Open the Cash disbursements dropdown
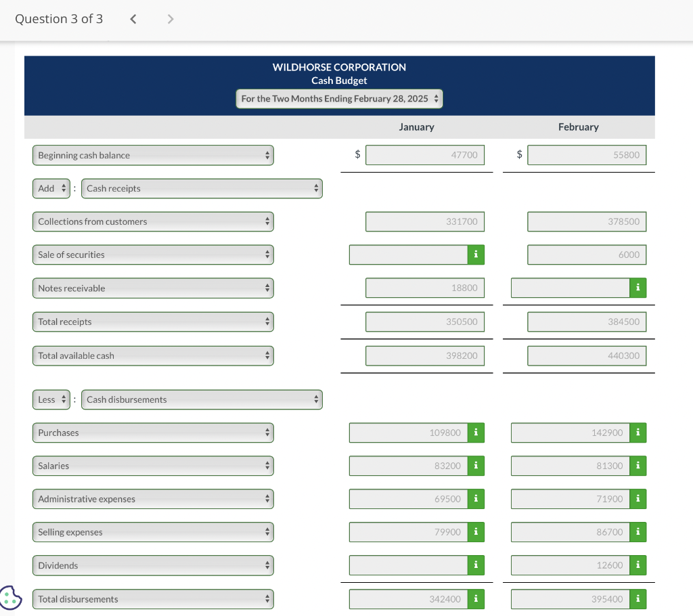 (x=202, y=399)
